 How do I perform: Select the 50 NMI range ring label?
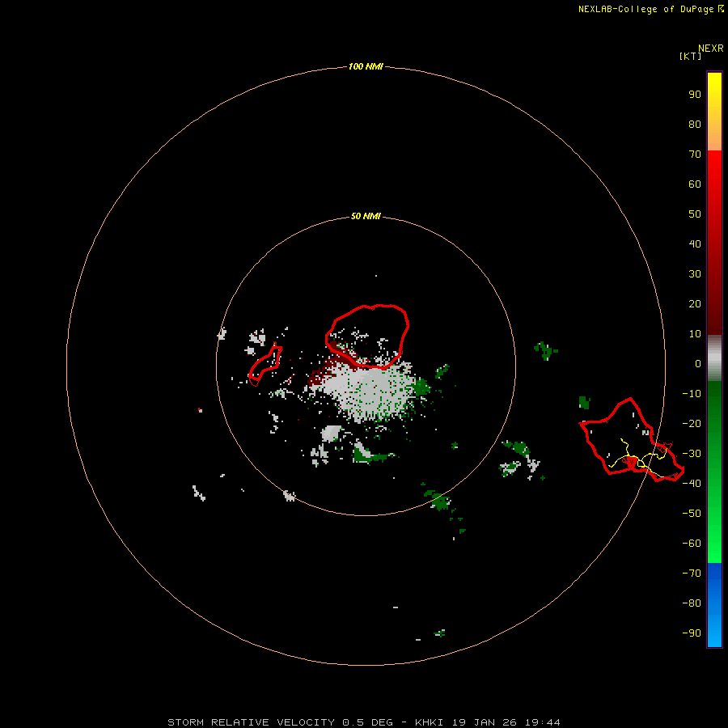pos(366,216)
